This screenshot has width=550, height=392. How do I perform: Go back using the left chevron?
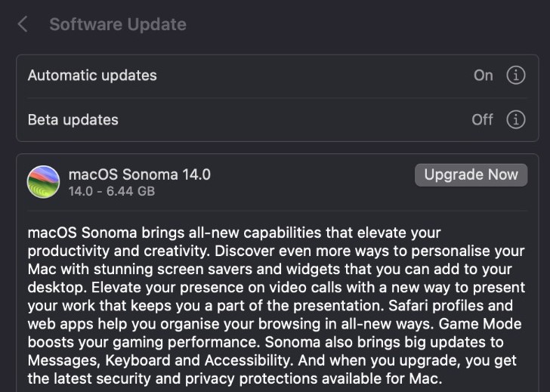[x=23, y=24]
